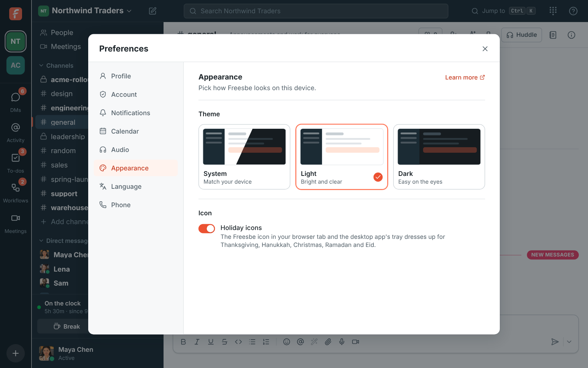Apply italic formatting in composer
The image size is (588, 368).
point(197,342)
